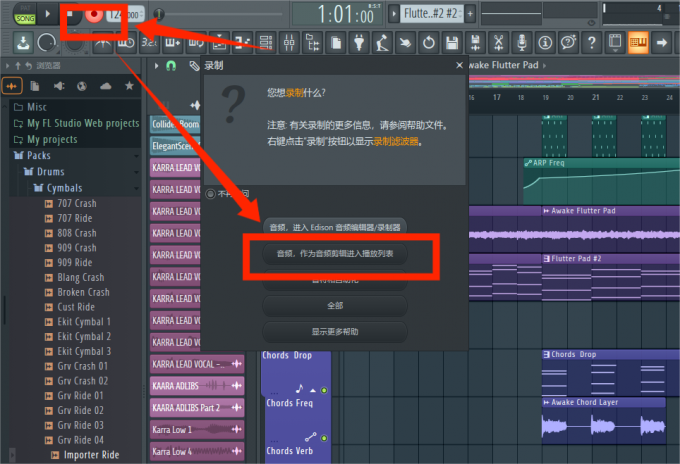Click 显示更多帮助 button
The width and height of the screenshot is (680, 464).
tap(335, 332)
